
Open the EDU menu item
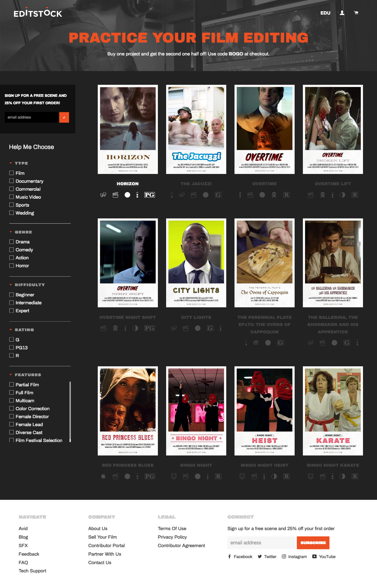(325, 13)
